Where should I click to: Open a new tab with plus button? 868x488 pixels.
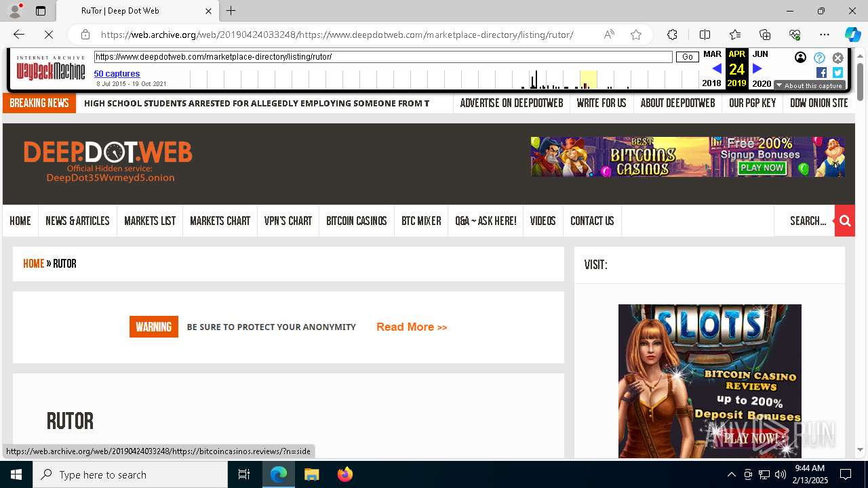coord(231,11)
